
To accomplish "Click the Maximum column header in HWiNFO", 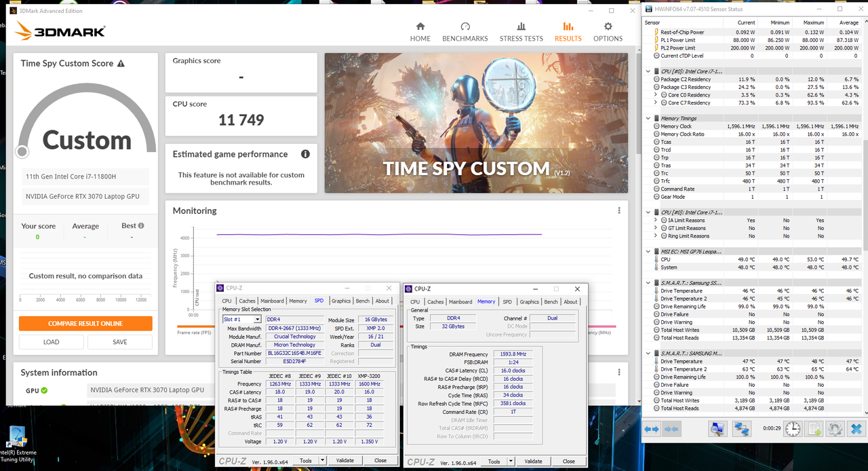I will click(x=812, y=22).
